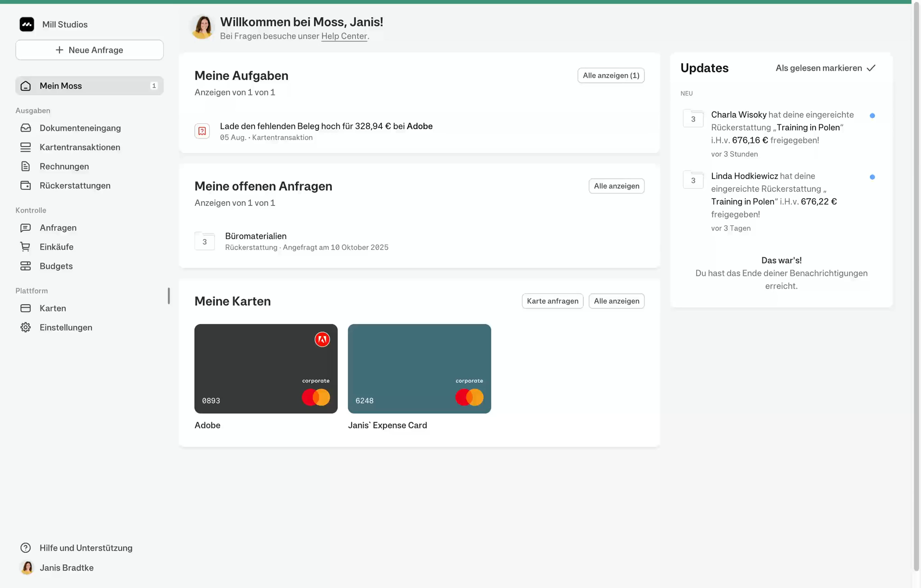Click the Rechnungen document icon
Image resolution: width=921 pixels, height=588 pixels.
click(26, 166)
